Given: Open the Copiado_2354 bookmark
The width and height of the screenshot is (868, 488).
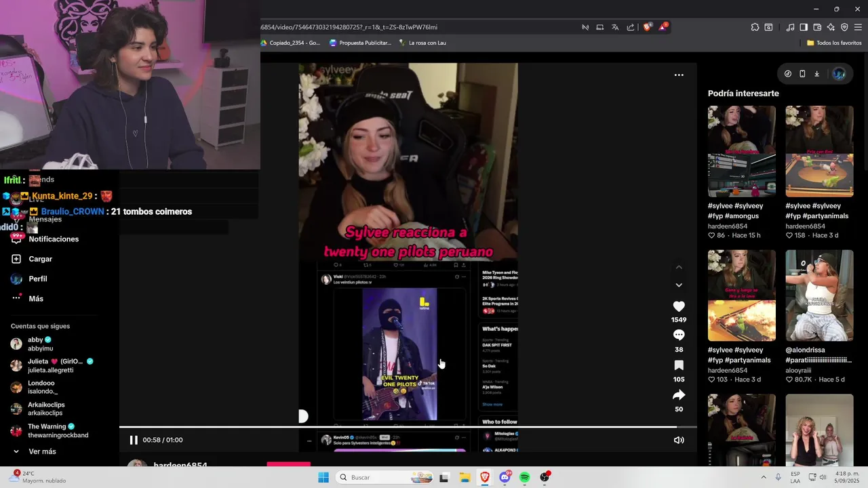Looking at the screenshot, I should click(290, 43).
